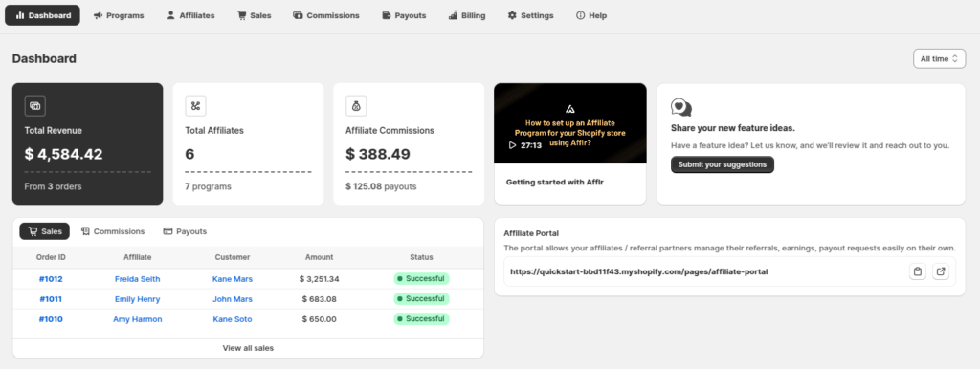Go to the Payouts nav tab
Screen dimensions: 980x369
[x=404, y=15]
